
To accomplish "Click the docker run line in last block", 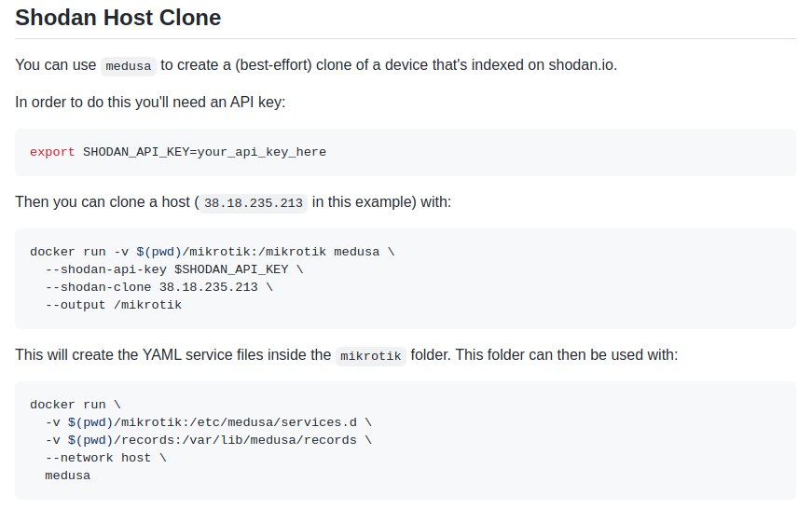I will tap(76, 405).
